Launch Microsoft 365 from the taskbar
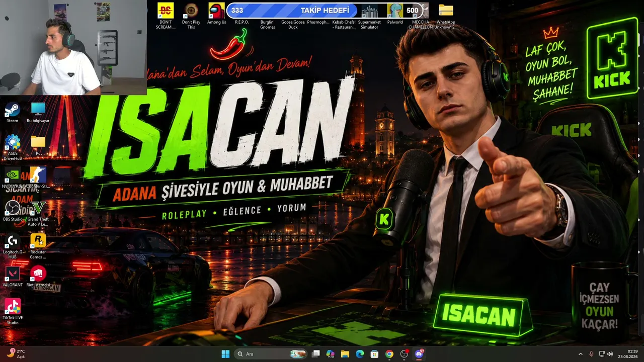Viewport: 644px width, 362px height. [x=330, y=354]
